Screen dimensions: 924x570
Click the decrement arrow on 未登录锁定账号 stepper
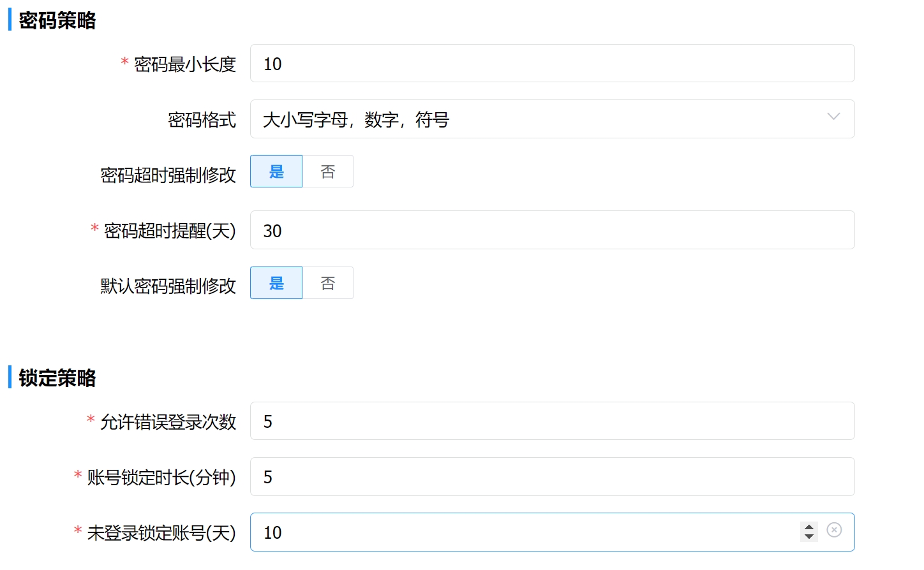point(808,537)
